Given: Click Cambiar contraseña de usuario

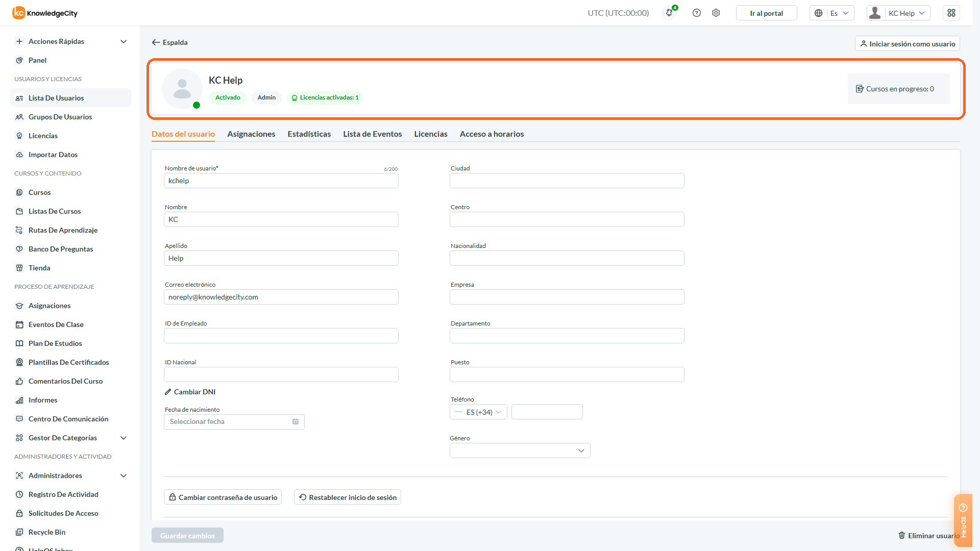Looking at the screenshot, I should 223,497.
